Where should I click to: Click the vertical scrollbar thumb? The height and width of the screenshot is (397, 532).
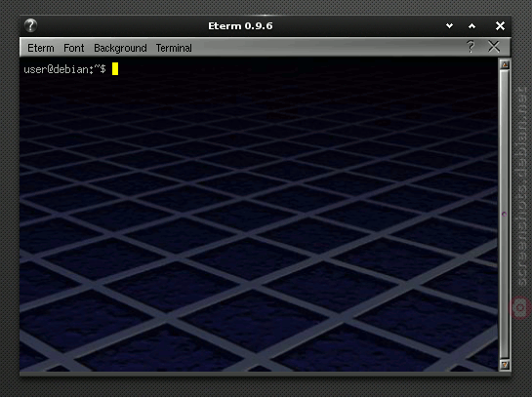(505, 215)
